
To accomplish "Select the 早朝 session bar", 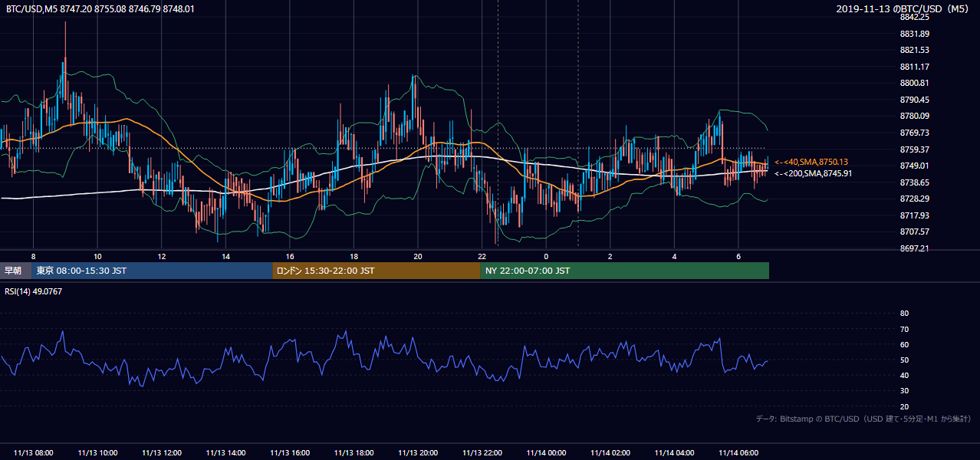I will click(x=15, y=271).
